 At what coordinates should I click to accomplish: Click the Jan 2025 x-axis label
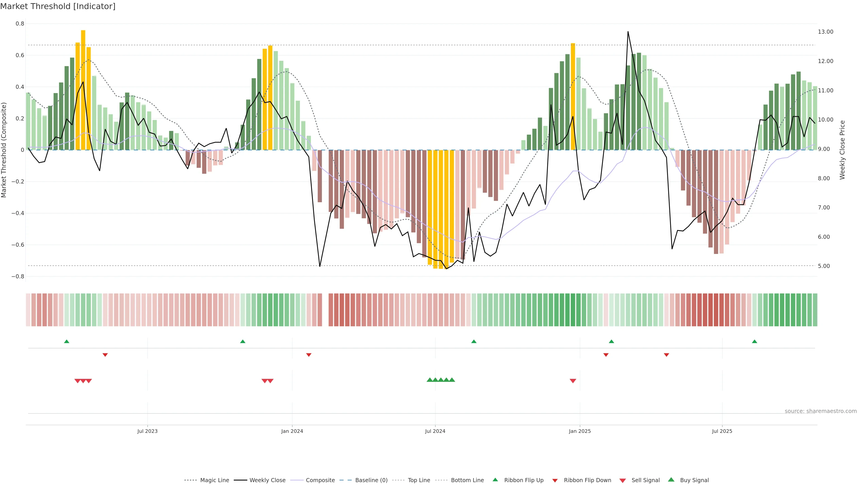pyautogui.click(x=580, y=431)
